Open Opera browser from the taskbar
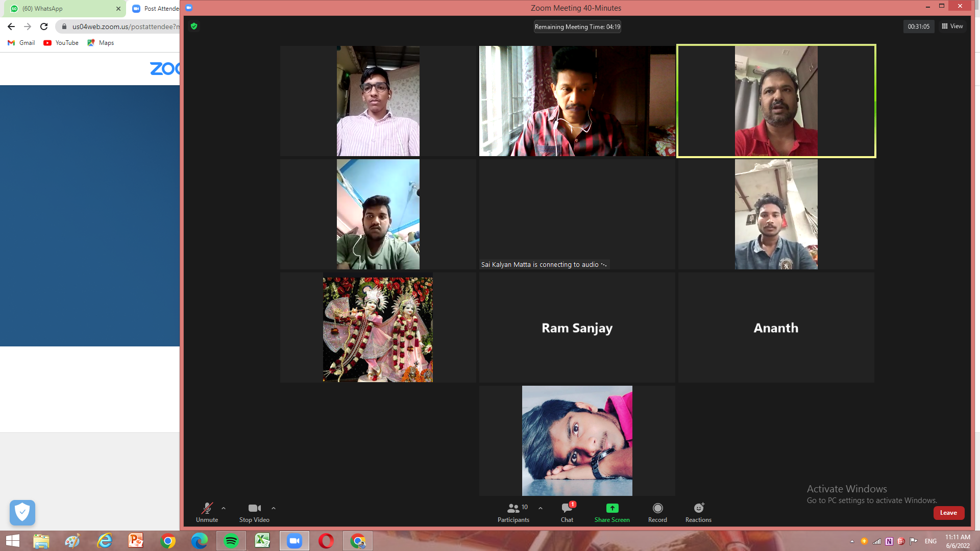The width and height of the screenshot is (980, 551). (x=326, y=541)
